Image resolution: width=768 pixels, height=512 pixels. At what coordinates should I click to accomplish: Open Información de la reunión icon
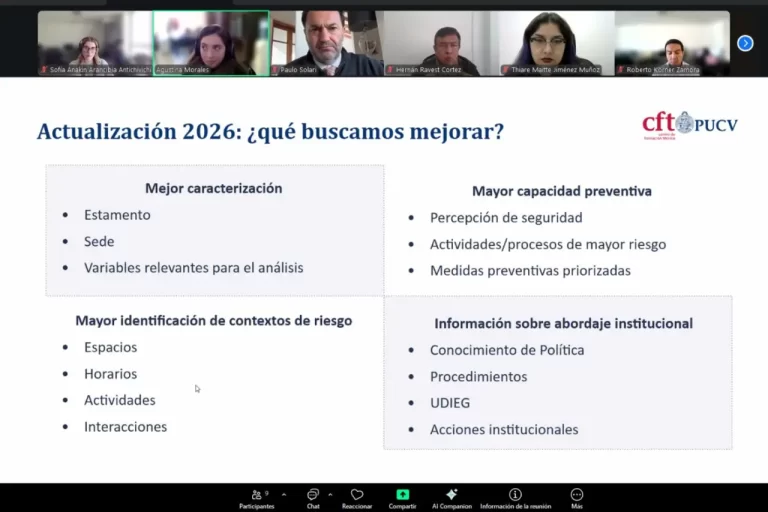(x=515, y=494)
